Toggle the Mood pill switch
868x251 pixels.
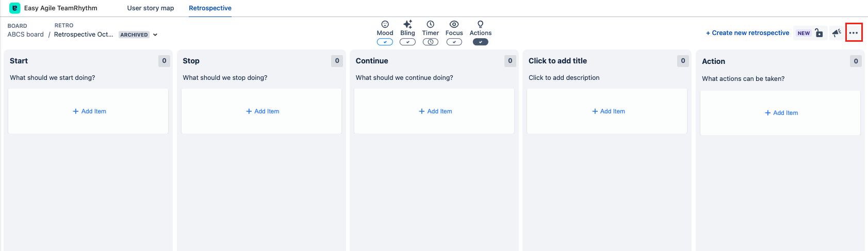[385, 42]
